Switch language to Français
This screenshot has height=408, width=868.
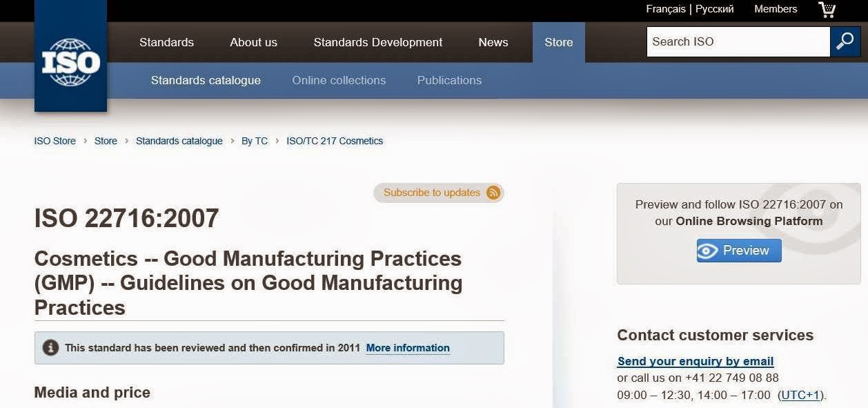click(666, 9)
